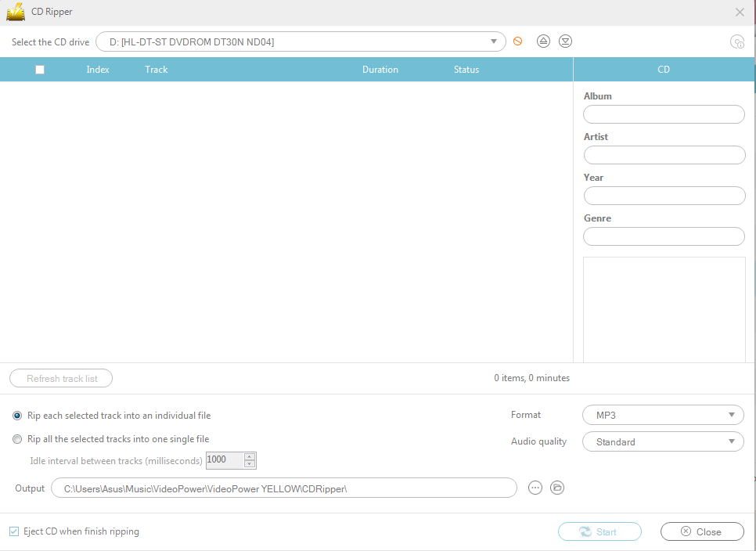Eject the CD tray
The height and width of the screenshot is (551, 756).
(x=543, y=41)
